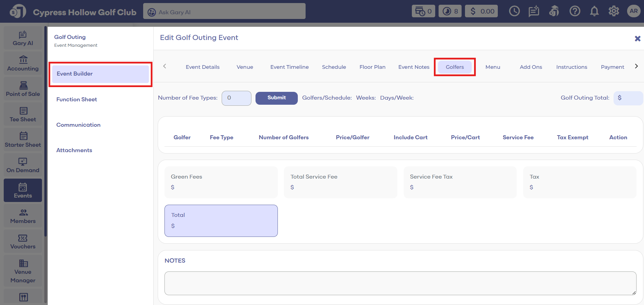This screenshot has width=644, height=305.
Task: Open Point of Sale module
Action: click(23, 89)
